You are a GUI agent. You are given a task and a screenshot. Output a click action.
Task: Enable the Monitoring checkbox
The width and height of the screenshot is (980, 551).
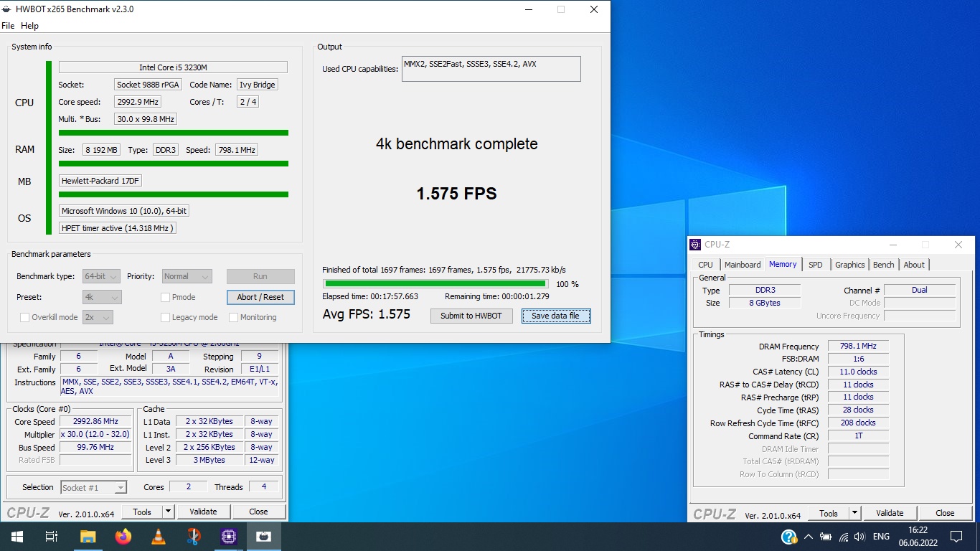coord(234,317)
